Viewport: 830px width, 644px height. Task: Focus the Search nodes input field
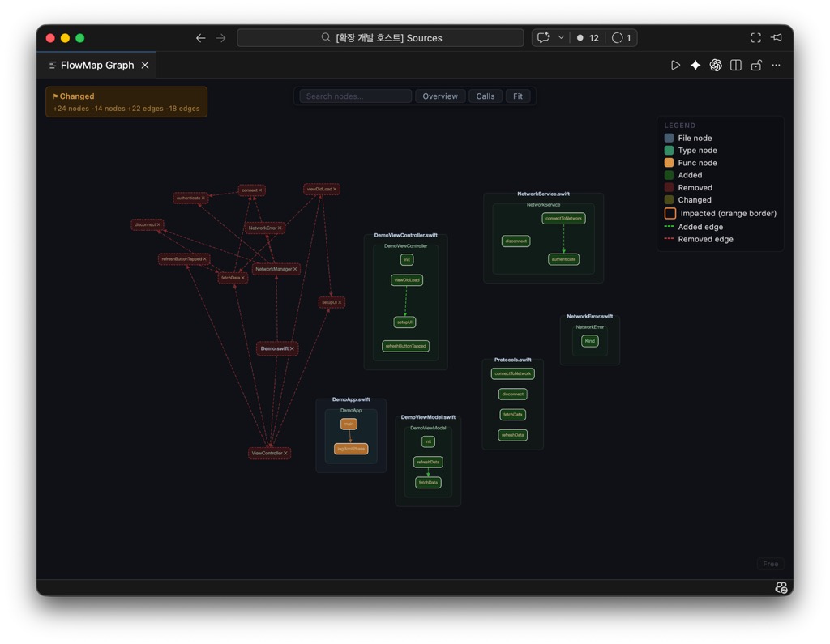tap(355, 96)
